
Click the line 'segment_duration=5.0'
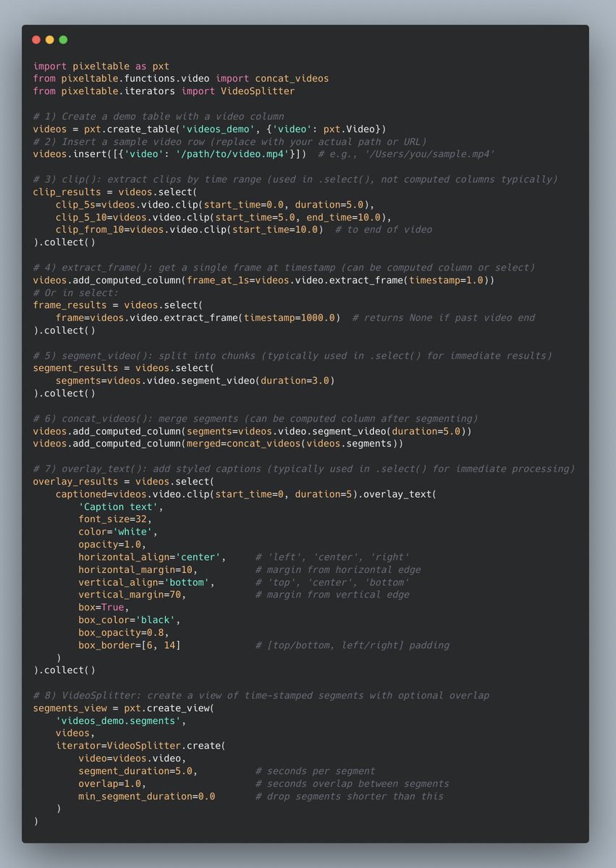tap(138, 771)
